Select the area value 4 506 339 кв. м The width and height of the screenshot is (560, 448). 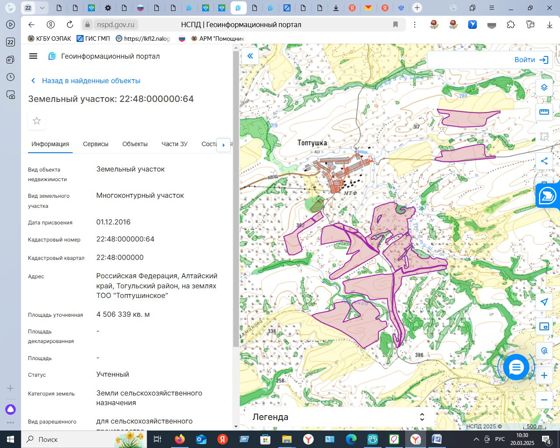click(123, 314)
